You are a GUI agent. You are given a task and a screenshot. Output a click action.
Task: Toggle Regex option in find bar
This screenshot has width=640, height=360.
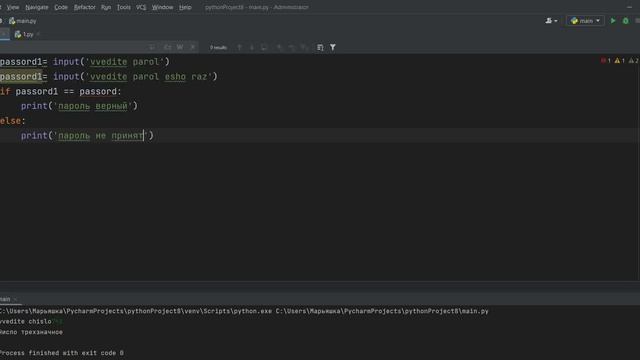click(193, 47)
